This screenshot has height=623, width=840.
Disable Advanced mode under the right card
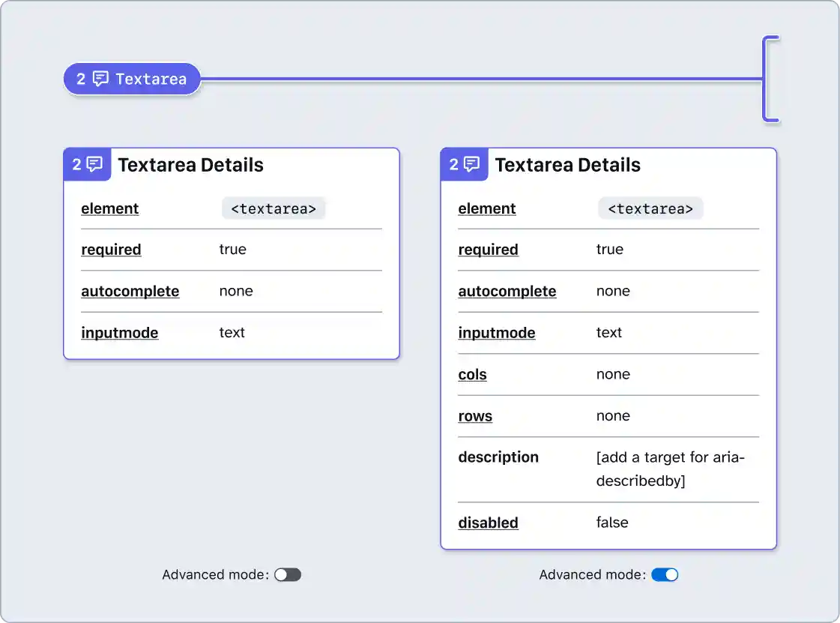click(665, 574)
